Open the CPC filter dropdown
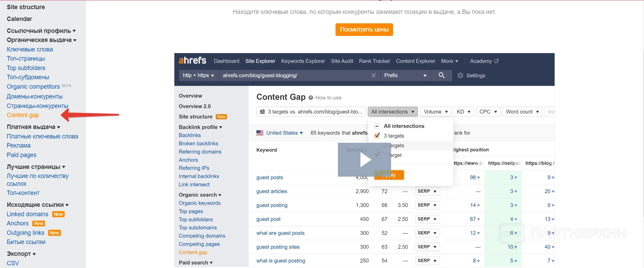The height and width of the screenshot is (268, 644). 488,112
